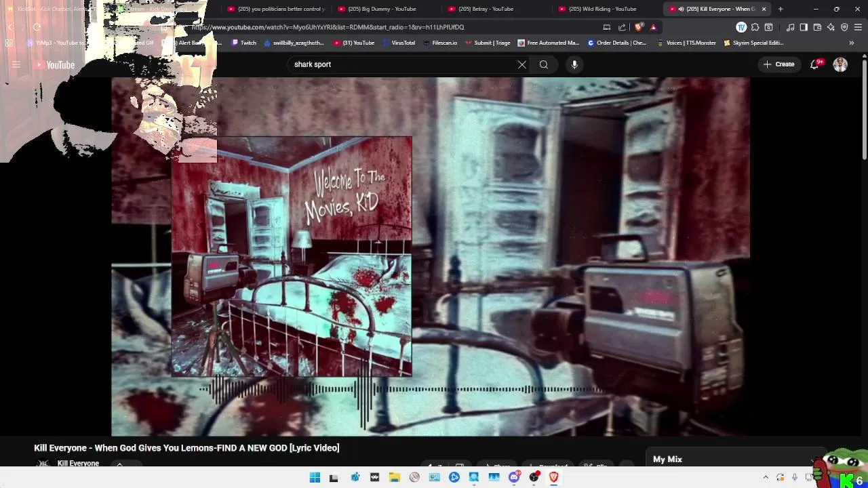
Task: Open the YouTube home logo
Action: [55, 65]
